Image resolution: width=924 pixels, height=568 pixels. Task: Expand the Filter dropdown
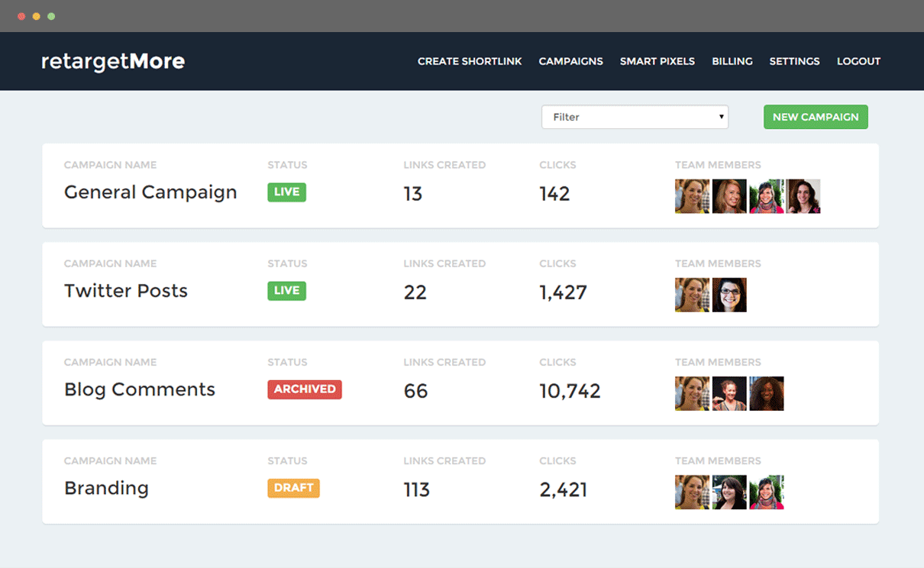point(635,117)
